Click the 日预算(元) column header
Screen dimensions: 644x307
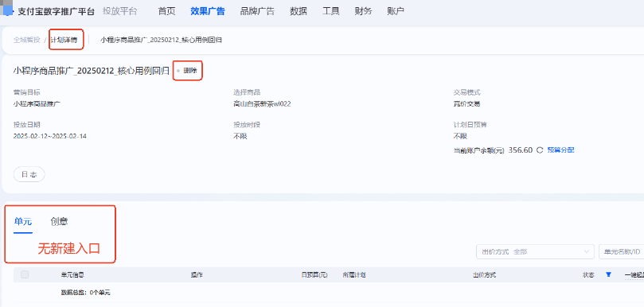click(x=314, y=275)
